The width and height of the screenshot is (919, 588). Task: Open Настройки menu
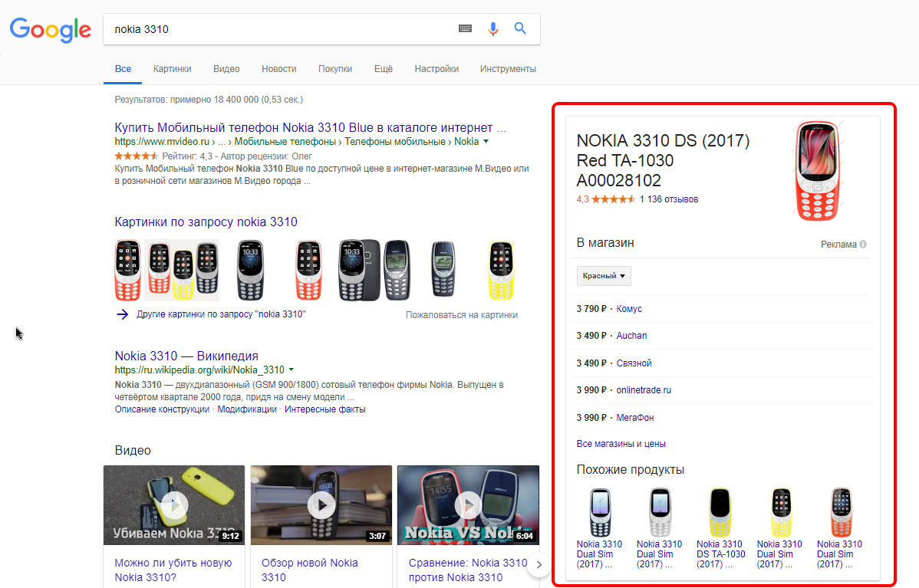click(x=436, y=68)
